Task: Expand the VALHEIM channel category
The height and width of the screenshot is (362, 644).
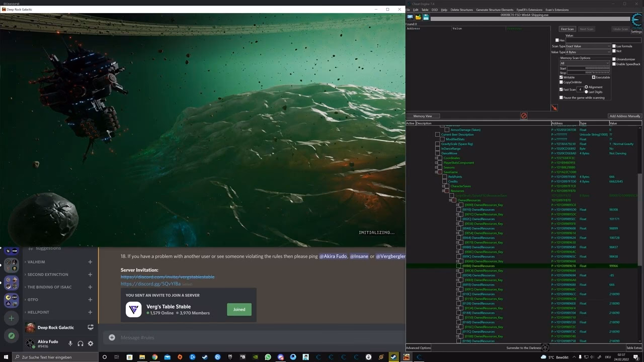Action: pyautogui.click(x=36, y=262)
